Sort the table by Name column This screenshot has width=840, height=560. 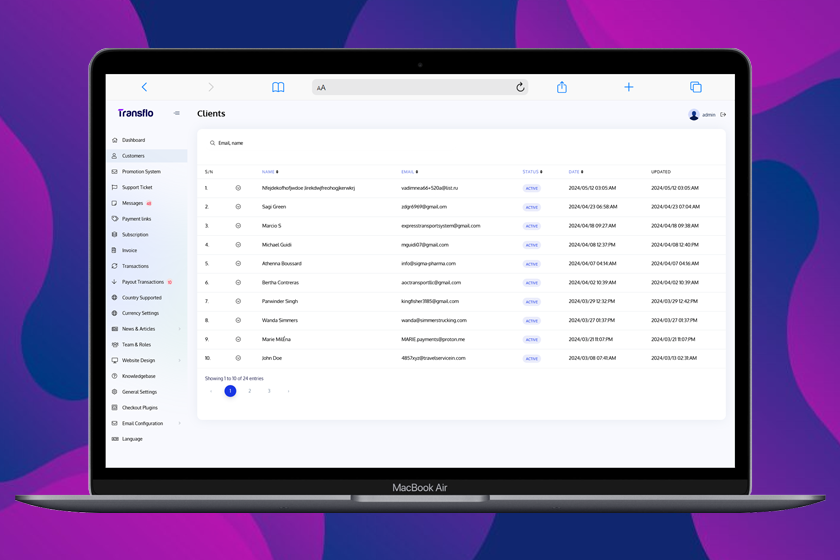coord(270,172)
